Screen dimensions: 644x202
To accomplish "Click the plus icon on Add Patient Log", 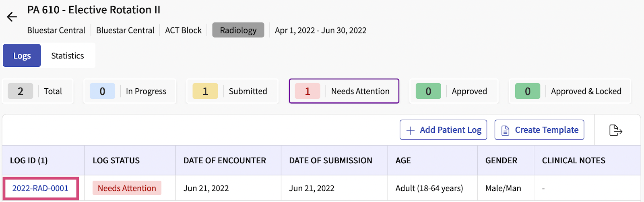I will tap(411, 130).
